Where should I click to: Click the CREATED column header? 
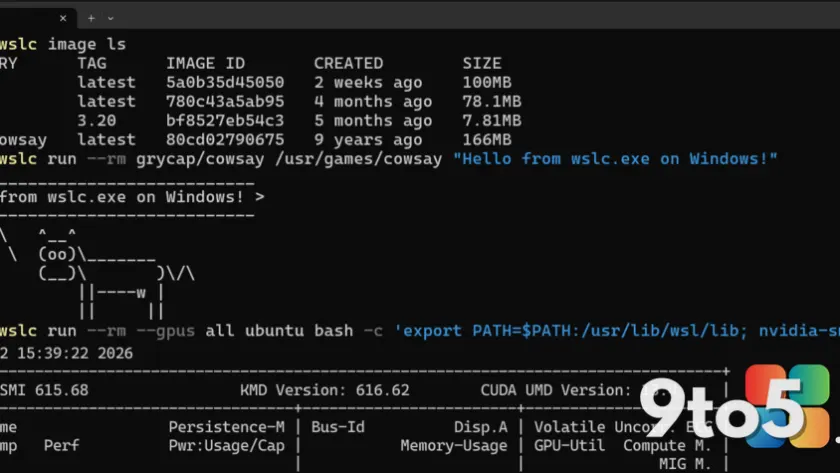click(x=348, y=63)
